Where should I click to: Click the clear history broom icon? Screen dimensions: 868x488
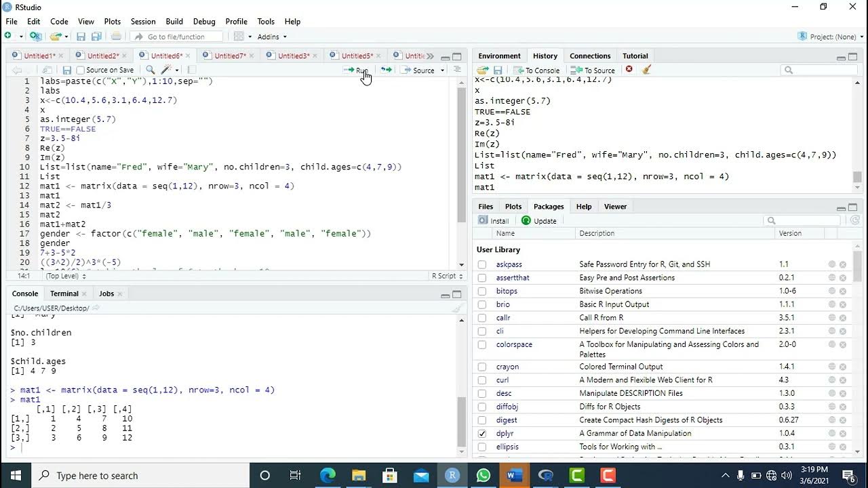(x=646, y=69)
